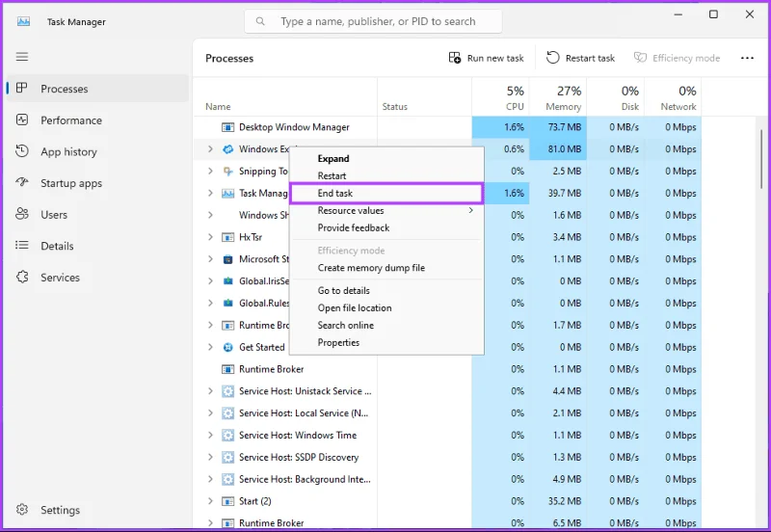Open the Resource values submenu arrow
This screenshot has height=532, width=771.
(x=470, y=210)
